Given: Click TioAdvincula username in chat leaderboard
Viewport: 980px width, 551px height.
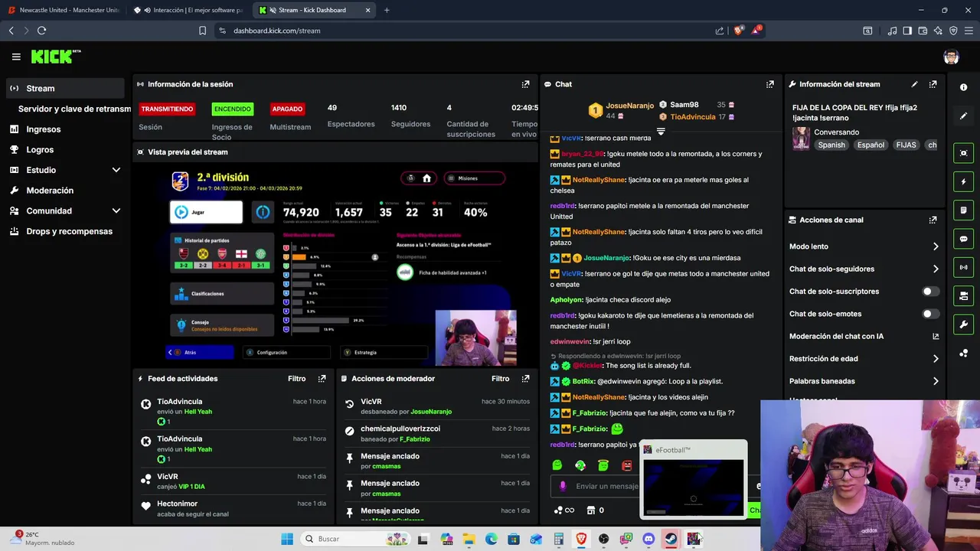Looking at the screenshot, I should (x=692, y=117).
